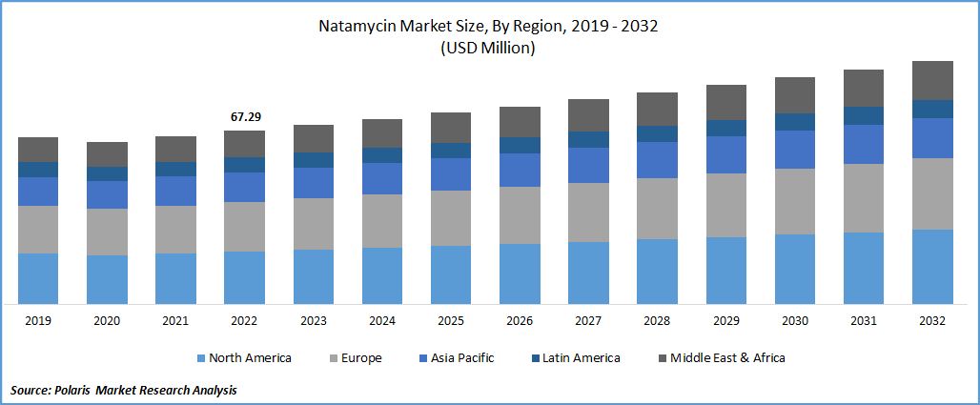Image resolution: width=980 pixels, height=405 pixels.
Task: Click the Middle East & Africa segment of 2020 bar
Action: coord(107,154)
